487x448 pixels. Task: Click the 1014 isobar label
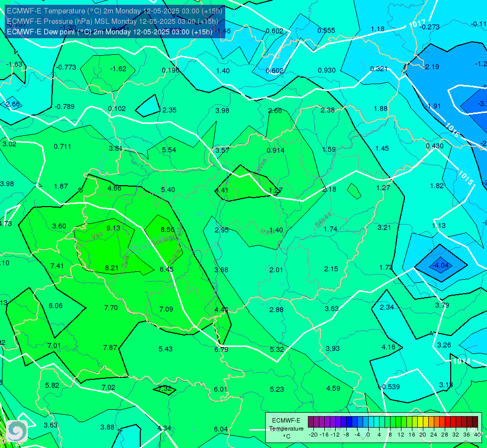[462, 361]
